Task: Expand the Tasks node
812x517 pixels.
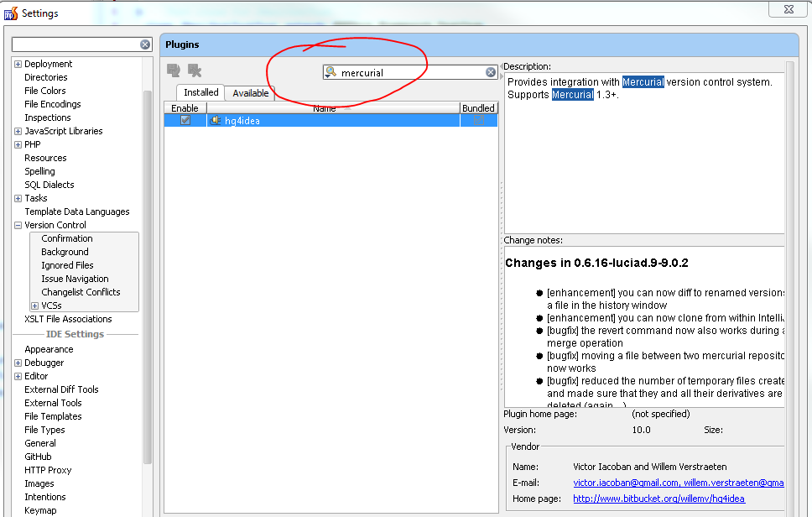Action: (x=18, y=198)
